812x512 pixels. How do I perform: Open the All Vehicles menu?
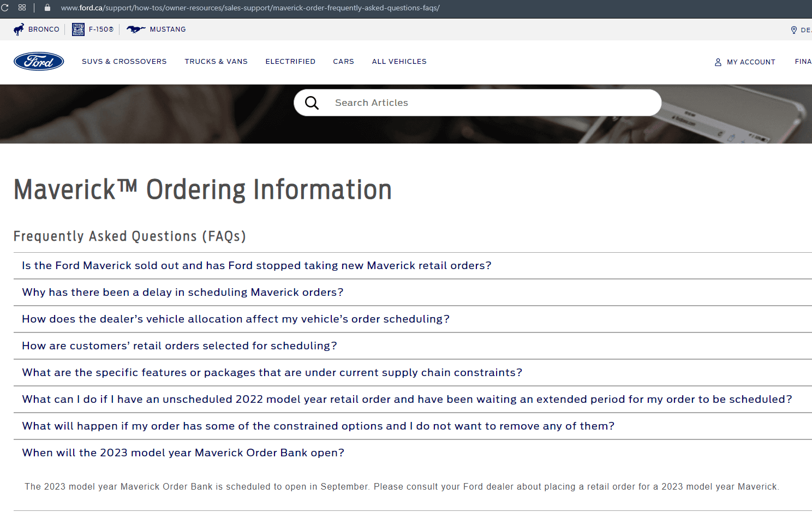399,62
